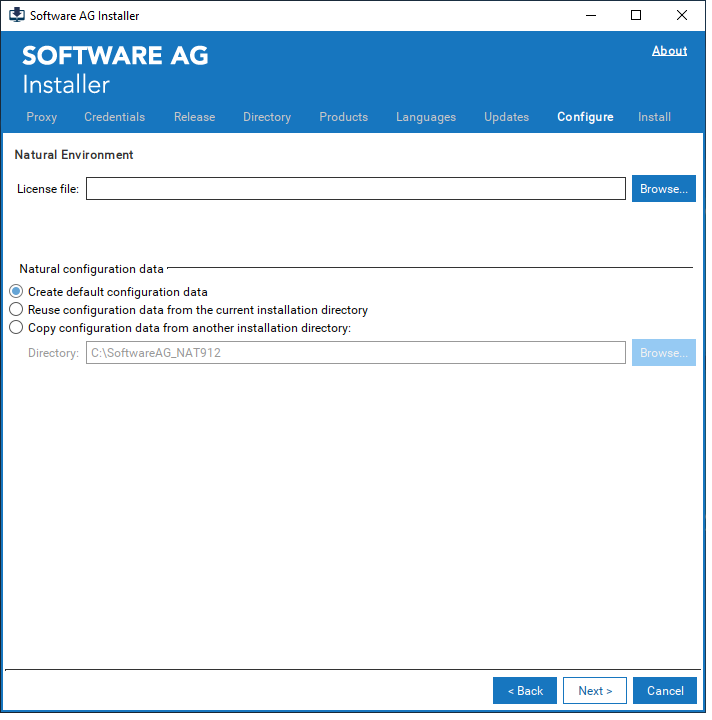
Task: Open the Updates step tab
Action: (x=506, y=117)
